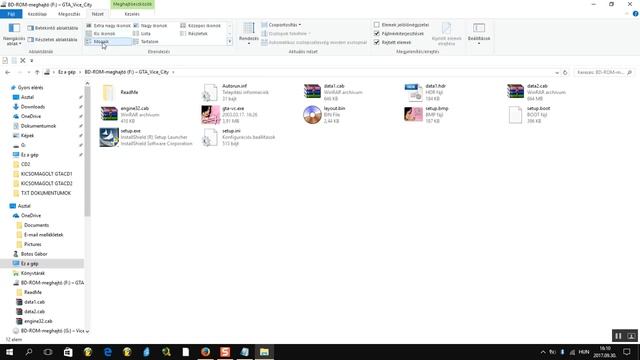Select the Autorun.inf file icon

(x=211, y=92)
